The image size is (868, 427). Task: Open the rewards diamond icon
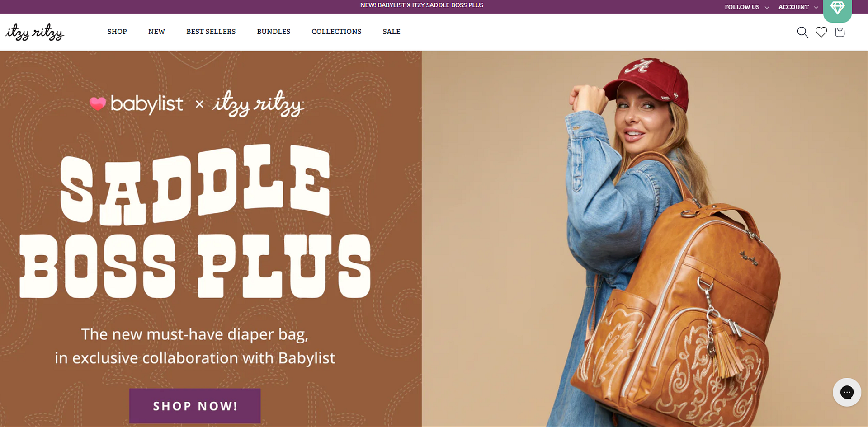point(837,8)
